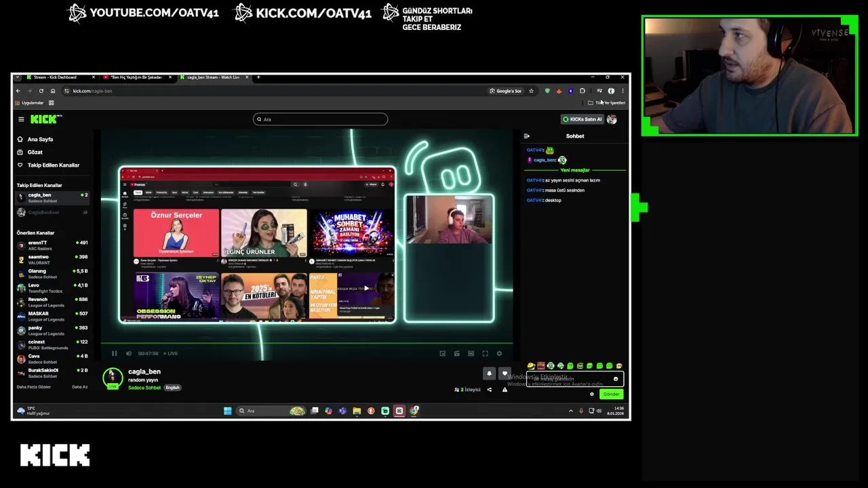The width and height of the screenshot is (868, 488).
Task: Click the cast icon in the player controls
Action: (x=456, y=353)
